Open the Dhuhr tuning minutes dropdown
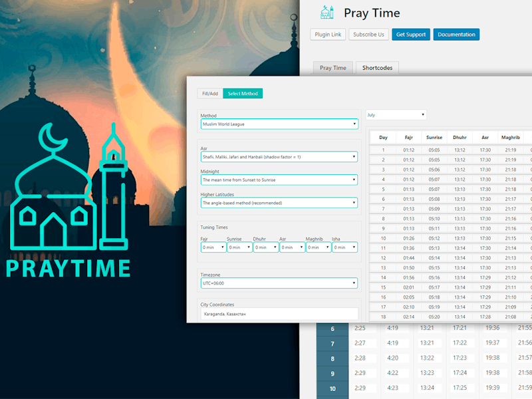 pyautogui.click(x=265, y=247)
